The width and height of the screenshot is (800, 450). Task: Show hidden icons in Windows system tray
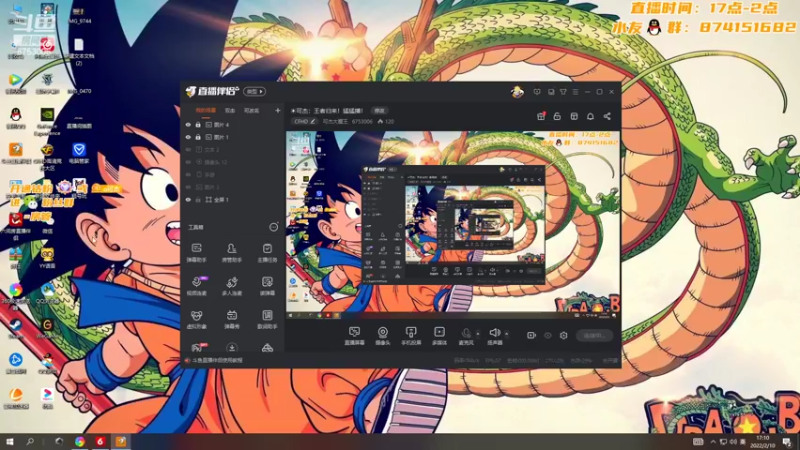pos(713,441)
